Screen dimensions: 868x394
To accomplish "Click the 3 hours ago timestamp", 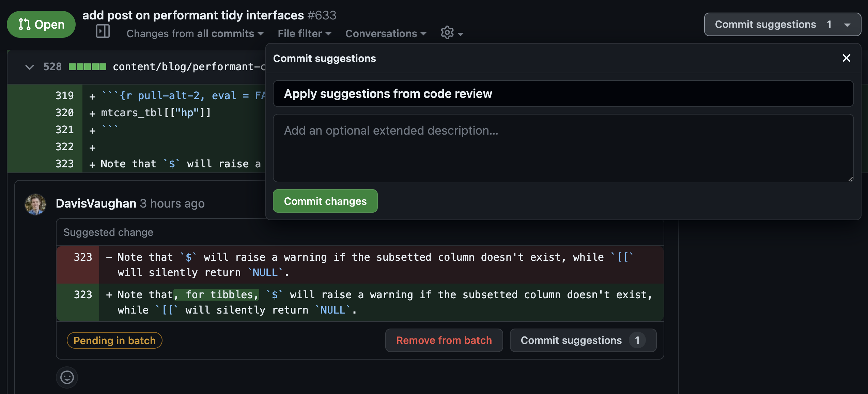I will [172, 203].
